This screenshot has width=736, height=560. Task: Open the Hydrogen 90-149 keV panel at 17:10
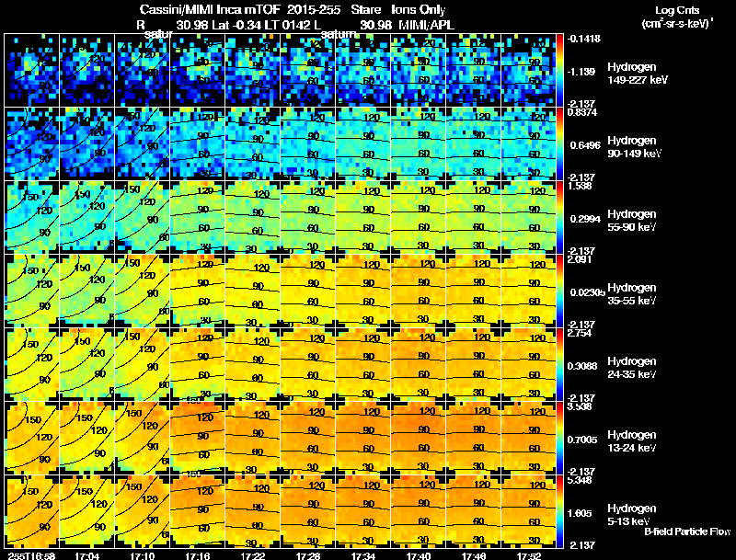[143, 143]
